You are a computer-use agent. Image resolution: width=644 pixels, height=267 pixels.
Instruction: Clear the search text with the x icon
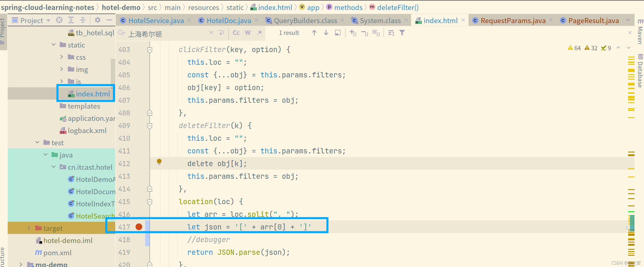click(x=211, y=33)
